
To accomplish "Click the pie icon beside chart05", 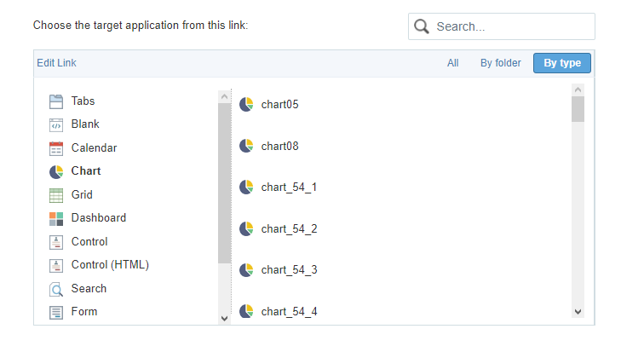I will 247,105.
